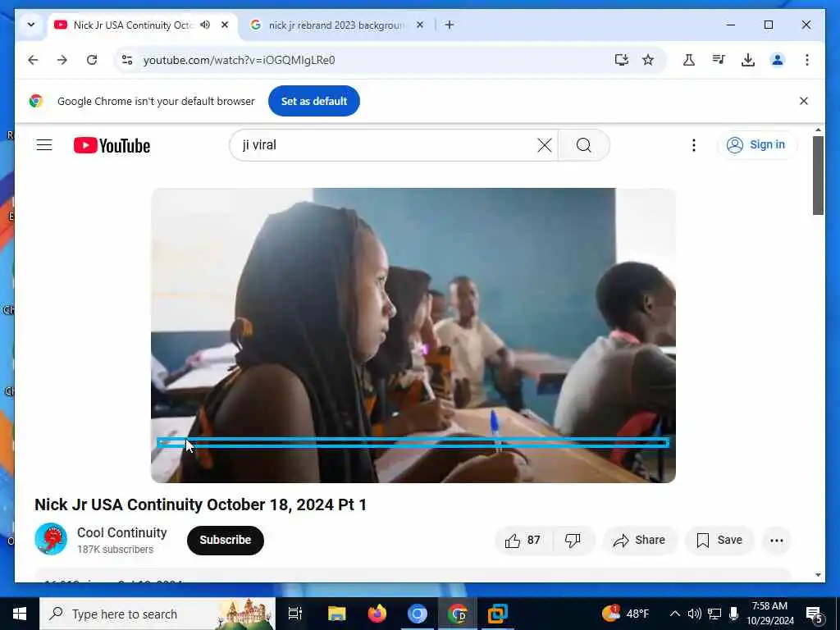Go back with the browser back arrow
The width and height of the screenshot is (840, 630).
pos(33,60)
